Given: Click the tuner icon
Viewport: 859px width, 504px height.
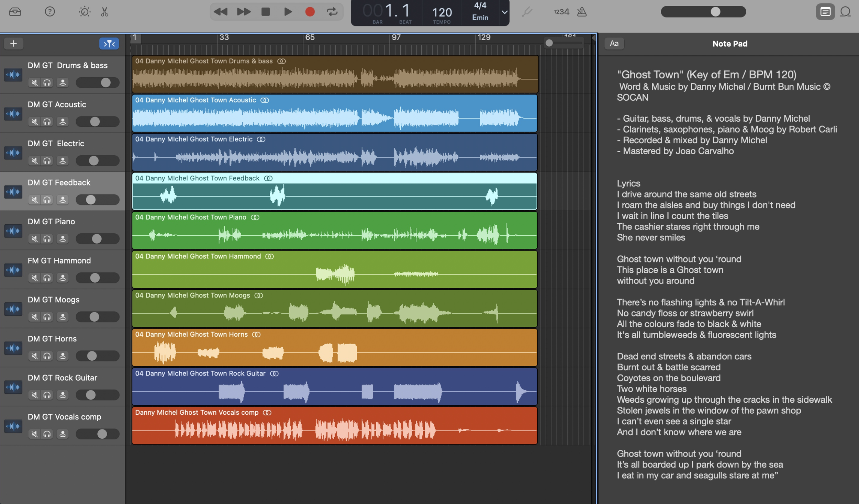Looking at the screenshot, I should tap(527, 12).
